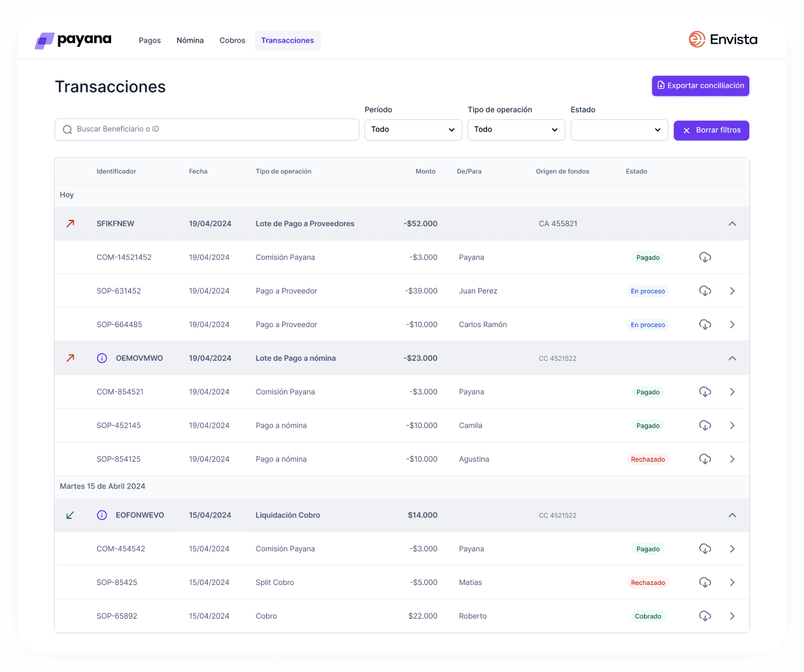Open details chevron for SOP-854125 Agustina

[x=732, y=459]
